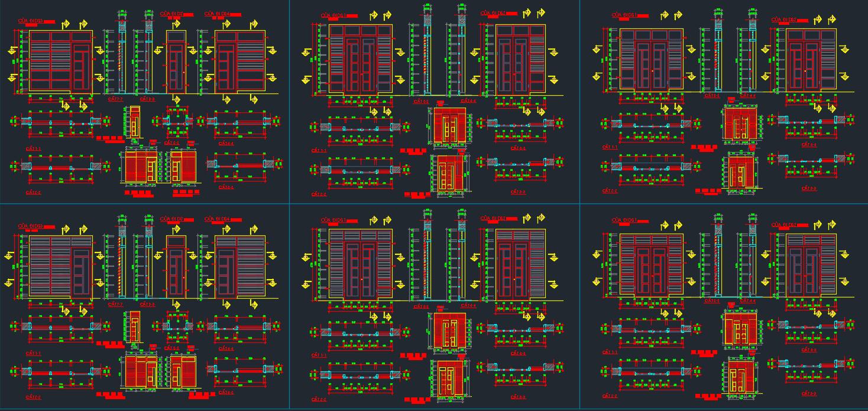Pick the CẮT 7-7 section label in top-left sheet

tap(116, 99)
